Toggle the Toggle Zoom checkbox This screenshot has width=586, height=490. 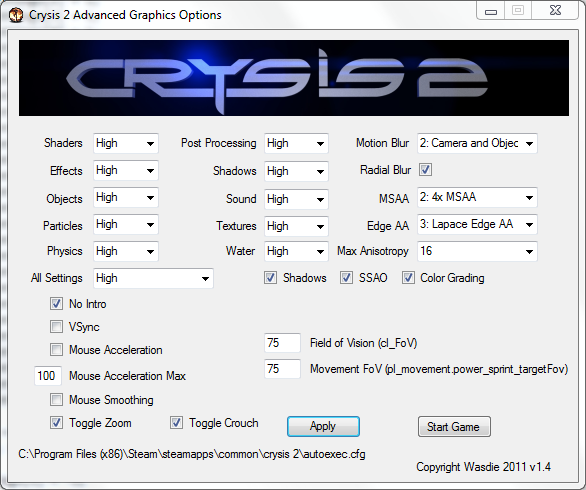point(56,423)
